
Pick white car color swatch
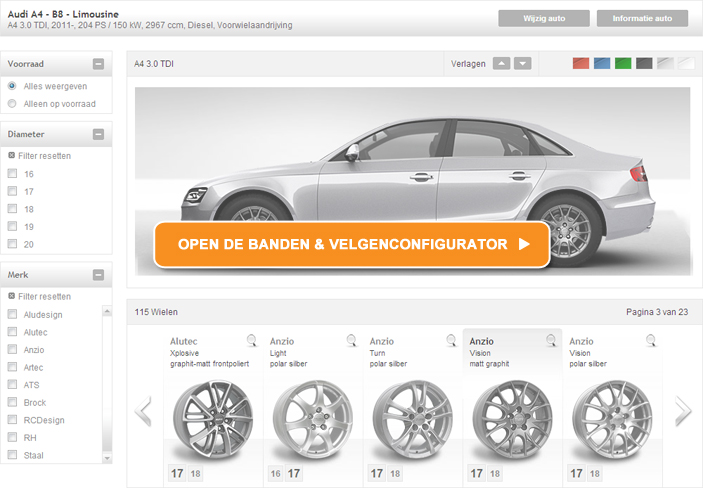click(686, 63)
